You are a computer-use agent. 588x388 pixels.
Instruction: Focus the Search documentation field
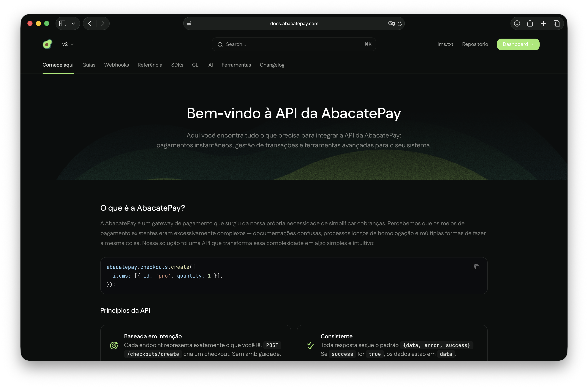(x=294, y=44)
